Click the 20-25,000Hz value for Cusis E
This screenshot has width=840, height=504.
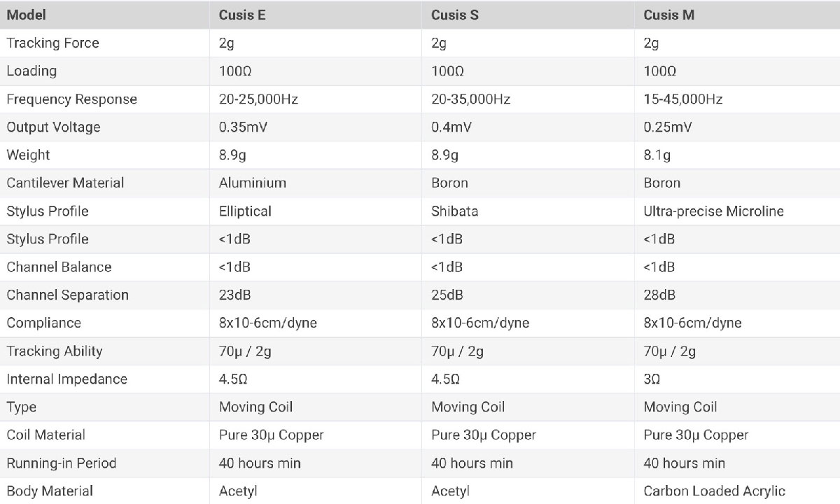coord(258,99)
